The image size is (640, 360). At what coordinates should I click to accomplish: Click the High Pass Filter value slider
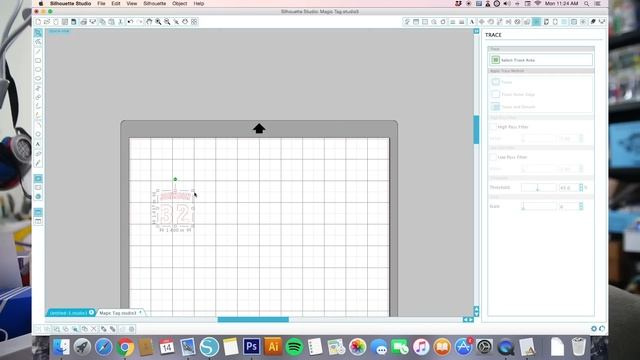click(539, 139)
